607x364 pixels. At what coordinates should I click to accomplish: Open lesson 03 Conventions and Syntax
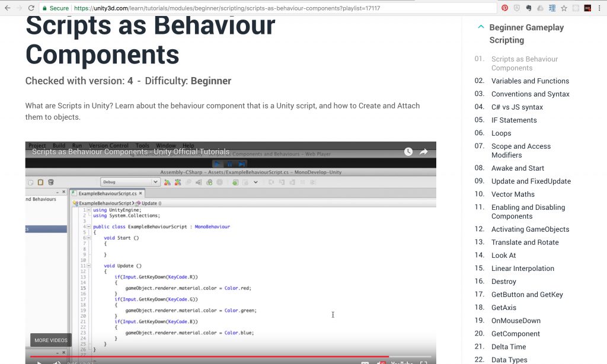coord(530,94)
